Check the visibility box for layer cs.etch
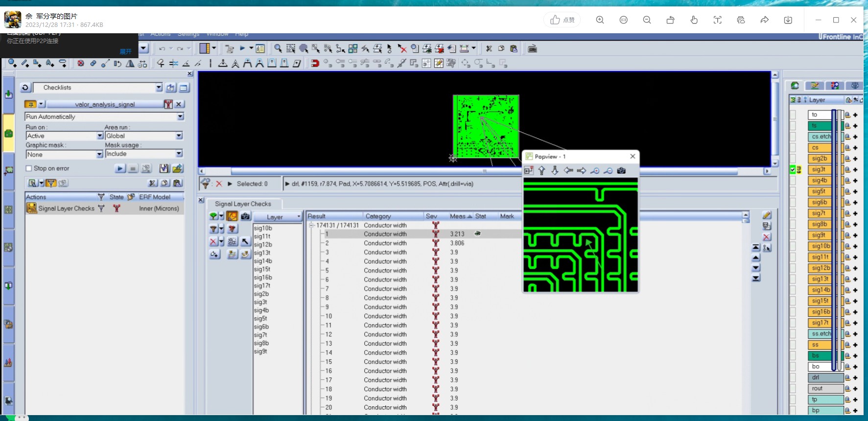Image resolution: width=868 pixels, height=421 pixels. point(793,137)
